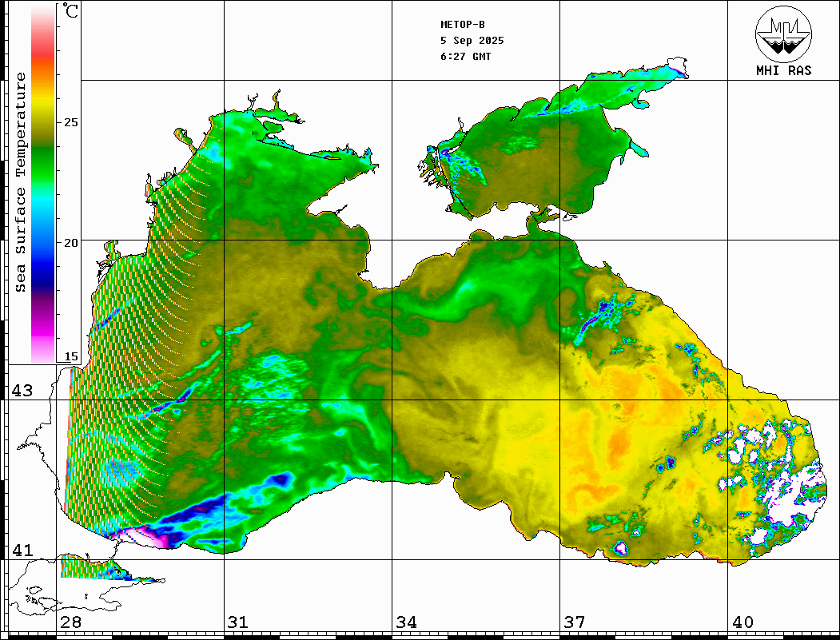Click the longitude label 34
Screen dimensions: 840x640
pos(406,622)
